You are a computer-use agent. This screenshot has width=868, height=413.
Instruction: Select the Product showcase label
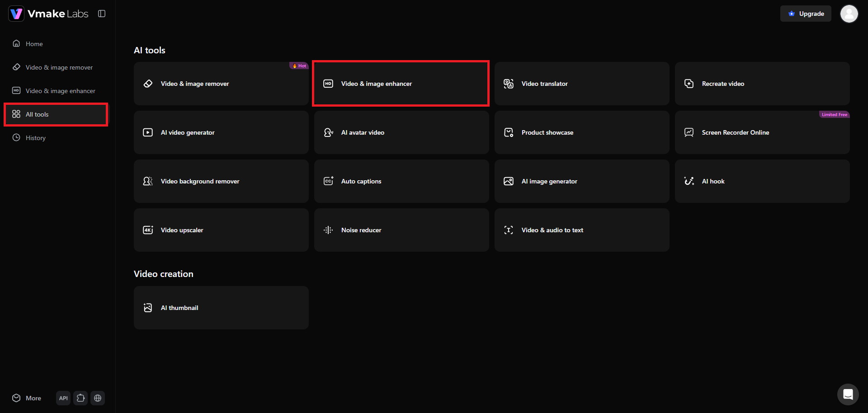547,132
